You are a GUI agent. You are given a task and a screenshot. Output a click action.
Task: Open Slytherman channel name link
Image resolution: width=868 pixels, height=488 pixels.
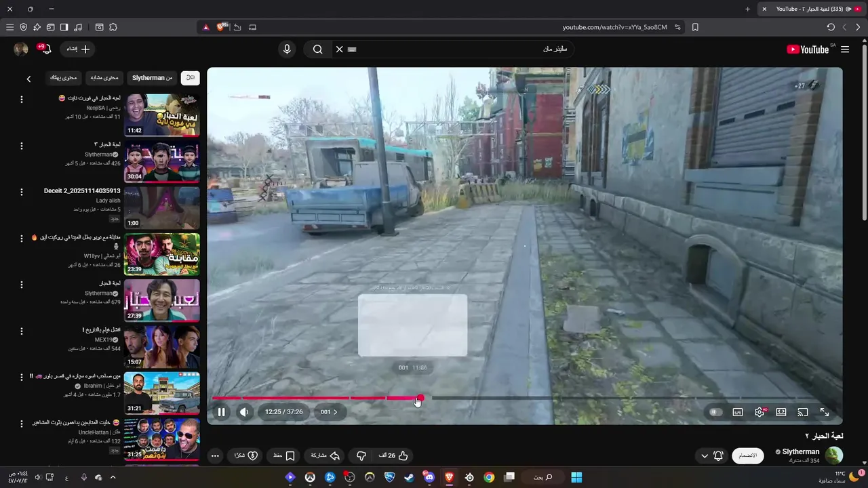[x=801, y=452]
